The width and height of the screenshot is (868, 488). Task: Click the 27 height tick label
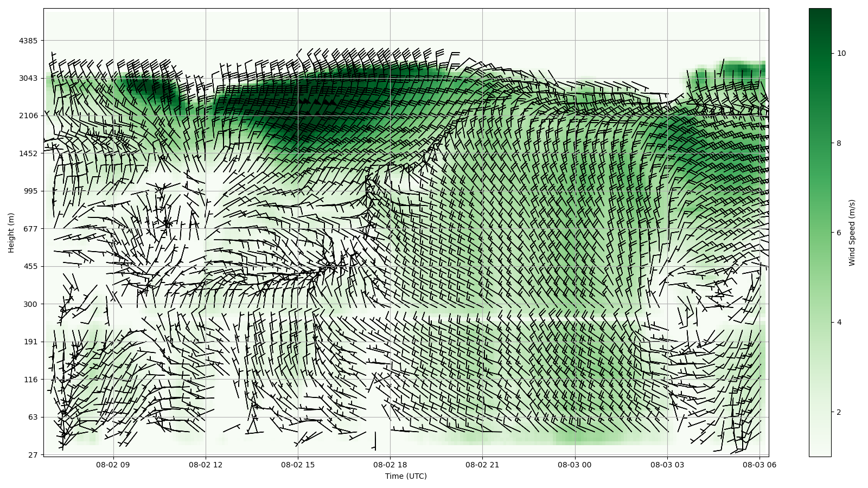click(x=33, y=455)
